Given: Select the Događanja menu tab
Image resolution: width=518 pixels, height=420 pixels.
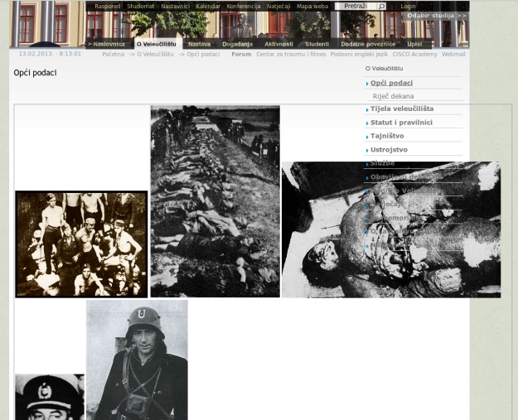Looking at the screenshot, I should [237, 44].
